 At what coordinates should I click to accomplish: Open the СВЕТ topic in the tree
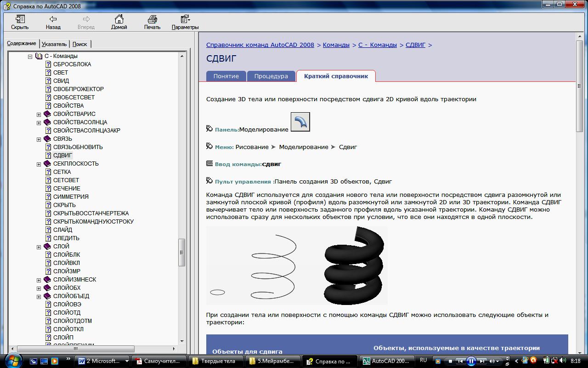coord(61,73)
